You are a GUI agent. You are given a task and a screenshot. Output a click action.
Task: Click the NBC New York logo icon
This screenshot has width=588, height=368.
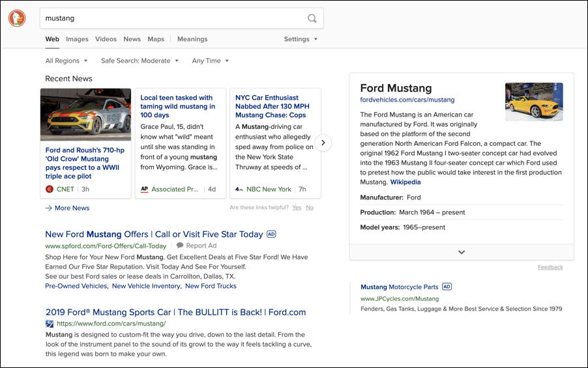click(239, 190)
